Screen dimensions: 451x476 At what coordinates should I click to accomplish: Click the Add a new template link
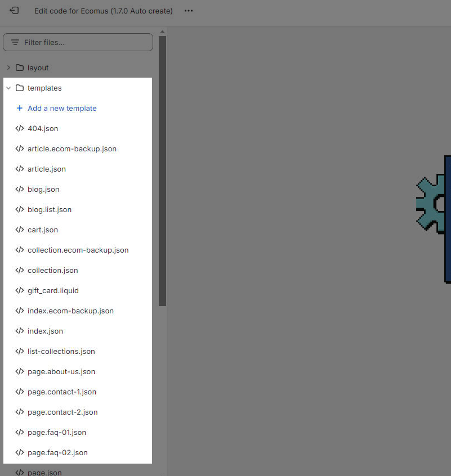[x=62, y=109]
